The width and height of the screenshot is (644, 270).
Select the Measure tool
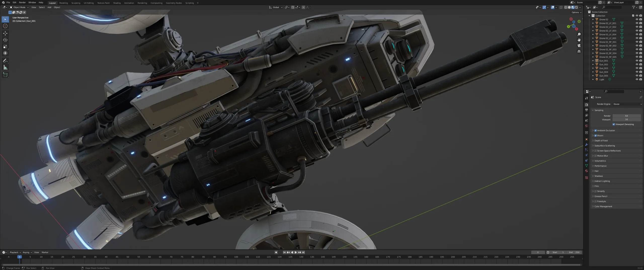pos(5,67)
